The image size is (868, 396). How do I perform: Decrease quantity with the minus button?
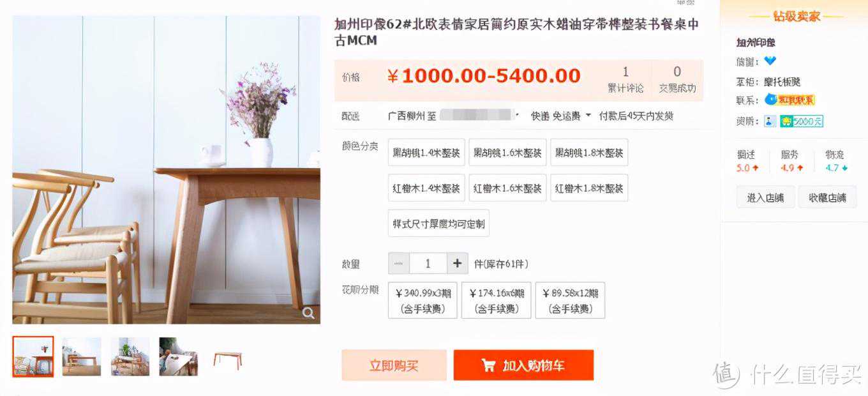[x=398, y=263]
